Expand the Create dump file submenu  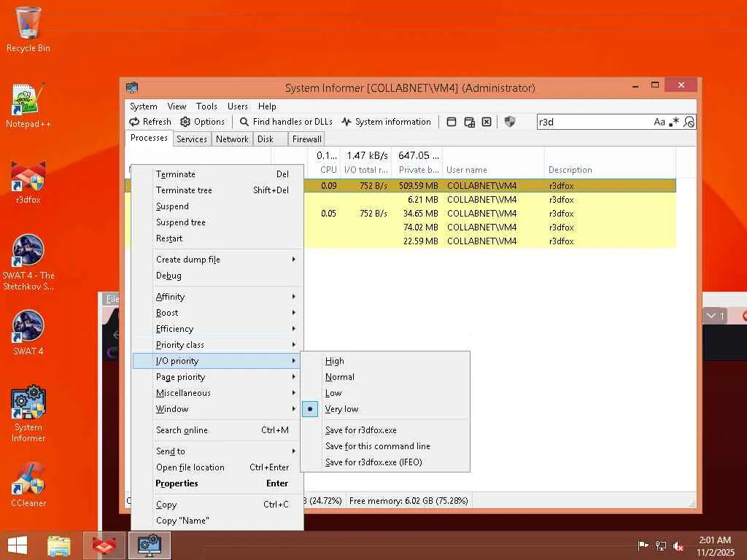217,260
